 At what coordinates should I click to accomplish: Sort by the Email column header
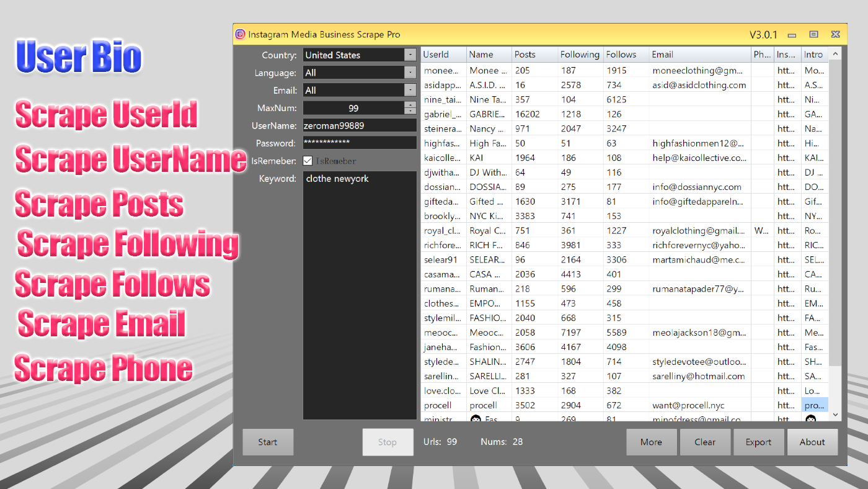pyautogui.click(x=700, y=55)
